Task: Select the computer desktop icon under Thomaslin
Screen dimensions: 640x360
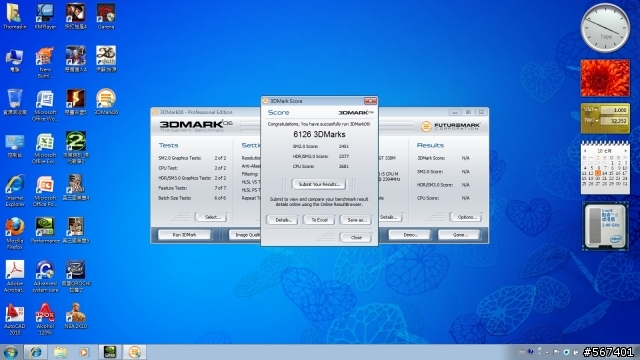Action: (x=15, y=60)
